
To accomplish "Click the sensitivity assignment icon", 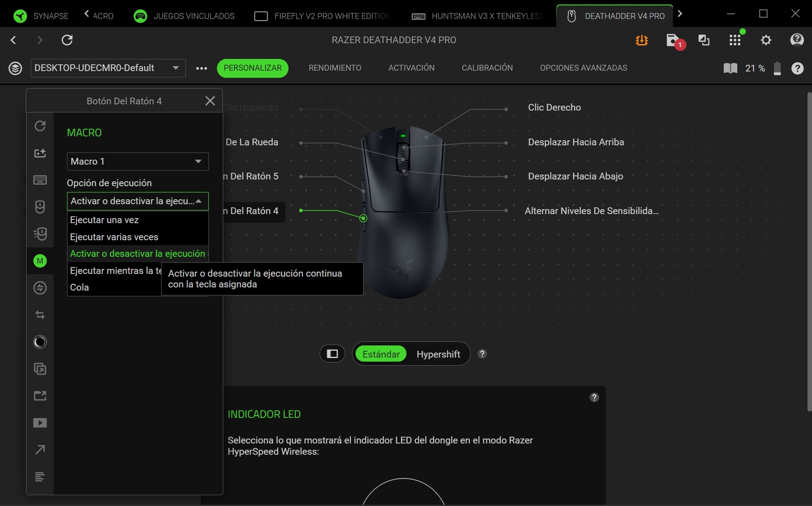I will (40, 234).
